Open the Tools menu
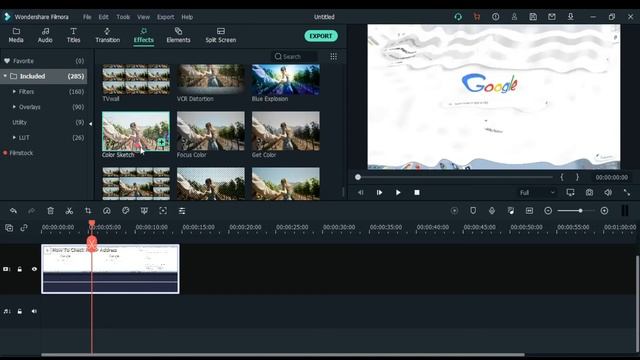640x360 pixels. click(123, 17)
